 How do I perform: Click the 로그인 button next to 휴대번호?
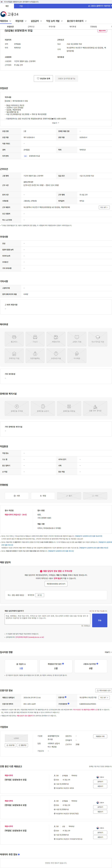tap(39, 595)
